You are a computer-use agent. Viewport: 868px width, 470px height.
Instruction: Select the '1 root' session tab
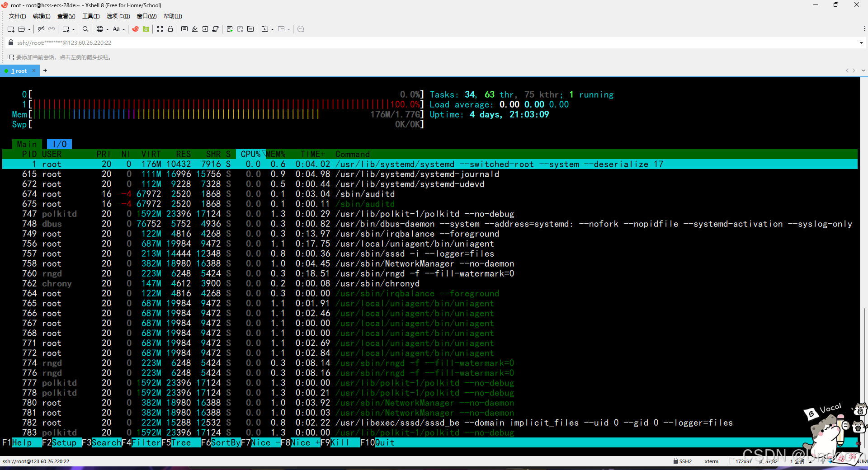[19, 71]
